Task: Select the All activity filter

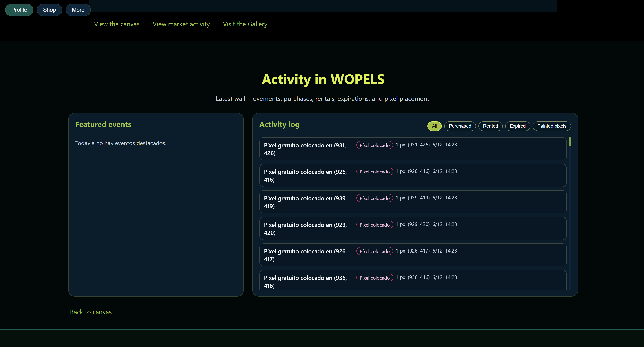Action: click(434, 126)
